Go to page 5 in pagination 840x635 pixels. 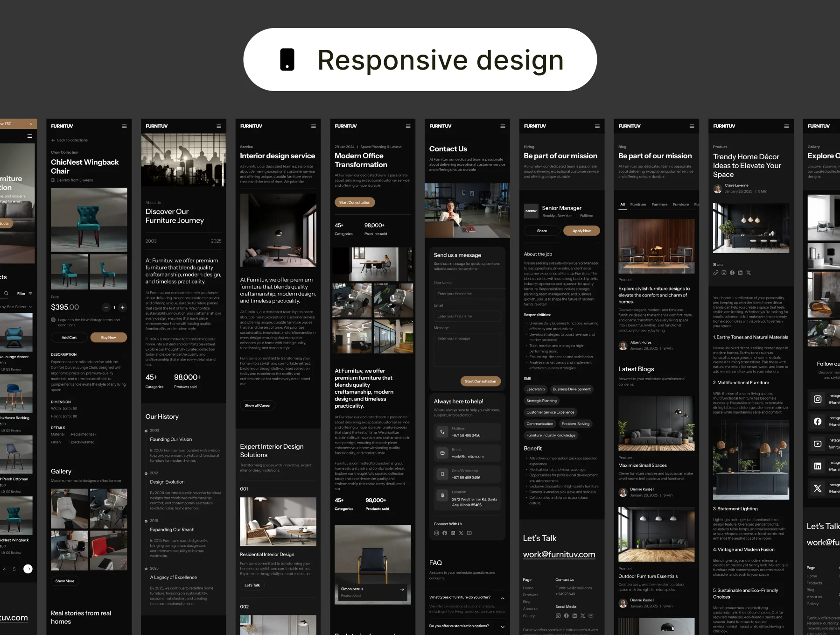point(14,569)
